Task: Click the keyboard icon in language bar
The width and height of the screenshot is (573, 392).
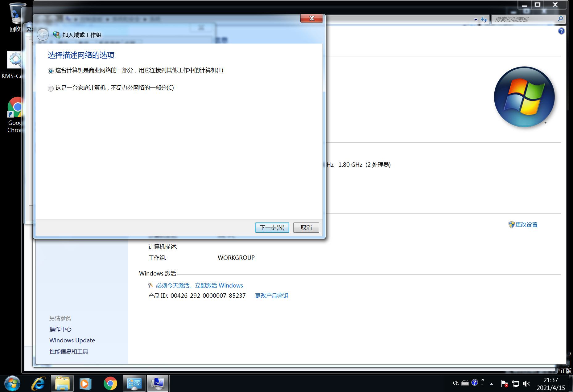Action: [465, 383]
